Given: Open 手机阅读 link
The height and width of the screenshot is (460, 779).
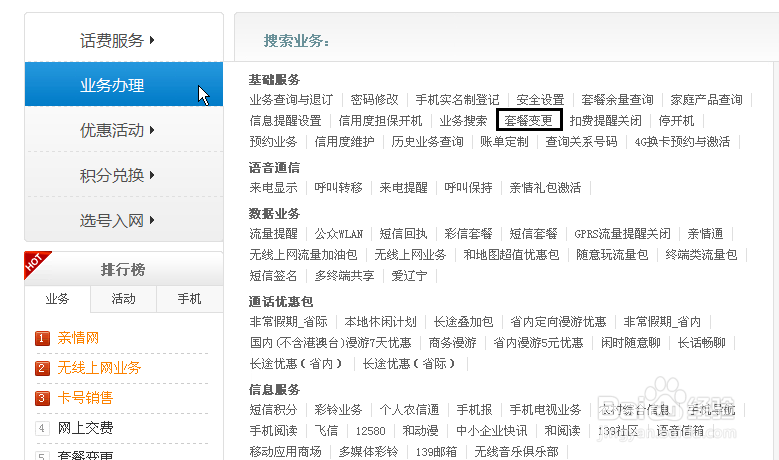Looking at the screenshot, I should click(273, 431).
